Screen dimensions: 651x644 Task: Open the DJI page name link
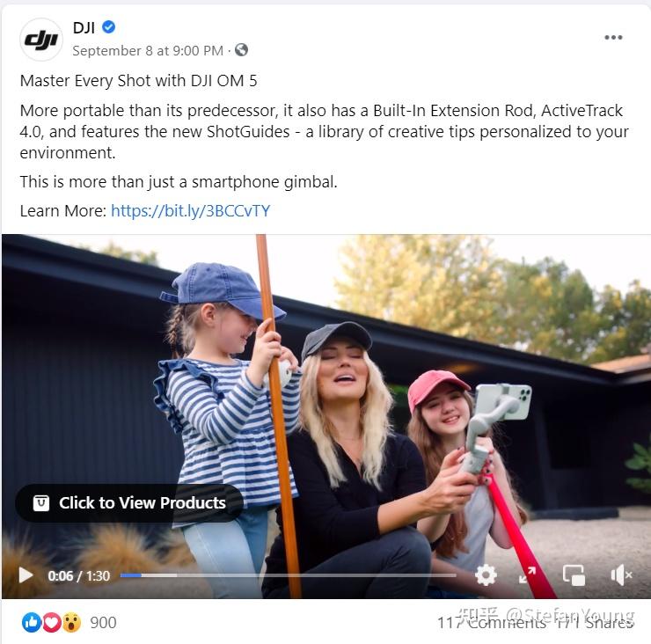84,27
